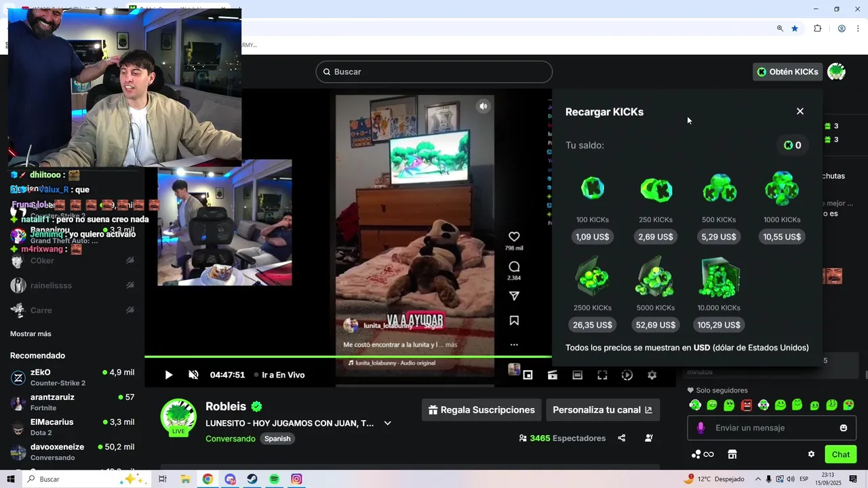Open clip creation icon in player
Viewport: 868px width, 488px height.
[x=553, y=375]
